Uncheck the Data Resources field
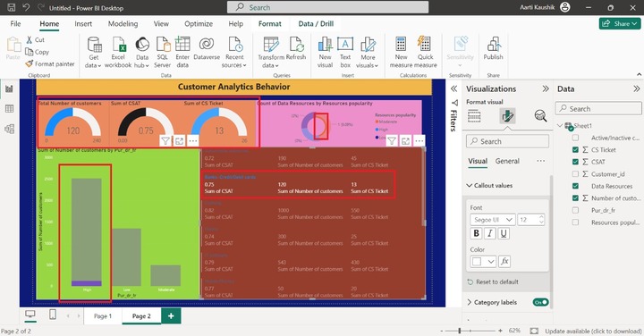 click(575, 186)
